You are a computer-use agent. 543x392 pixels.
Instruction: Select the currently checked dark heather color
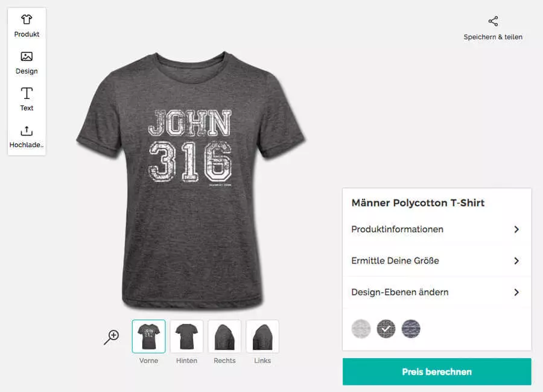tap(386, 329)
